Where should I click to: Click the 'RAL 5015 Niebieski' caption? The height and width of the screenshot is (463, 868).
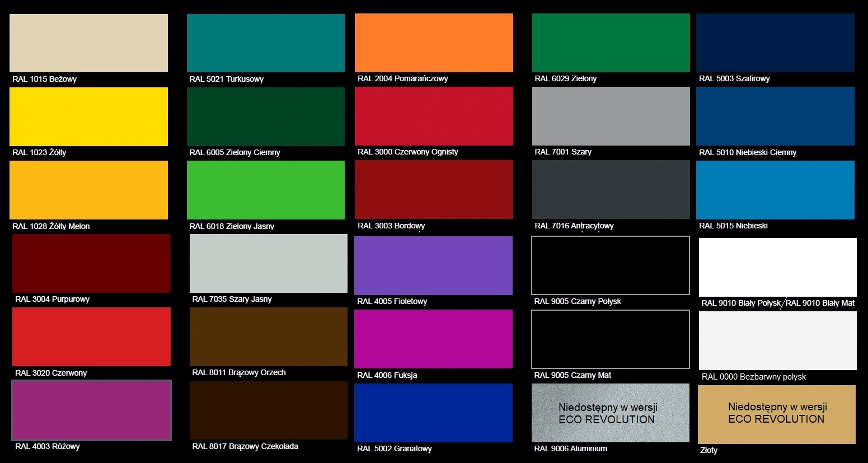click(x=733, y=226)
